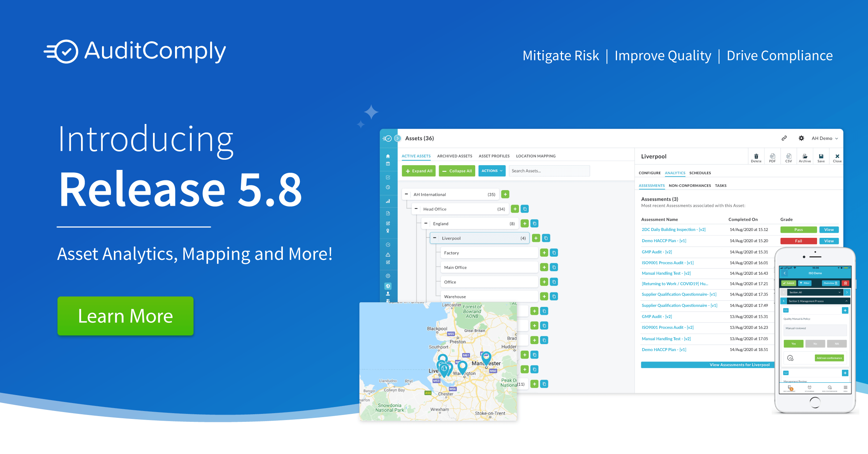
Task: Save the Liverpool asset
Action: coord(821,158)
